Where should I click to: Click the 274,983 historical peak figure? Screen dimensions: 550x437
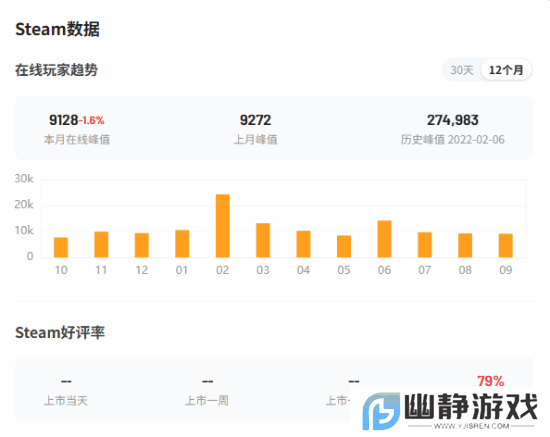tap(452, 120)
